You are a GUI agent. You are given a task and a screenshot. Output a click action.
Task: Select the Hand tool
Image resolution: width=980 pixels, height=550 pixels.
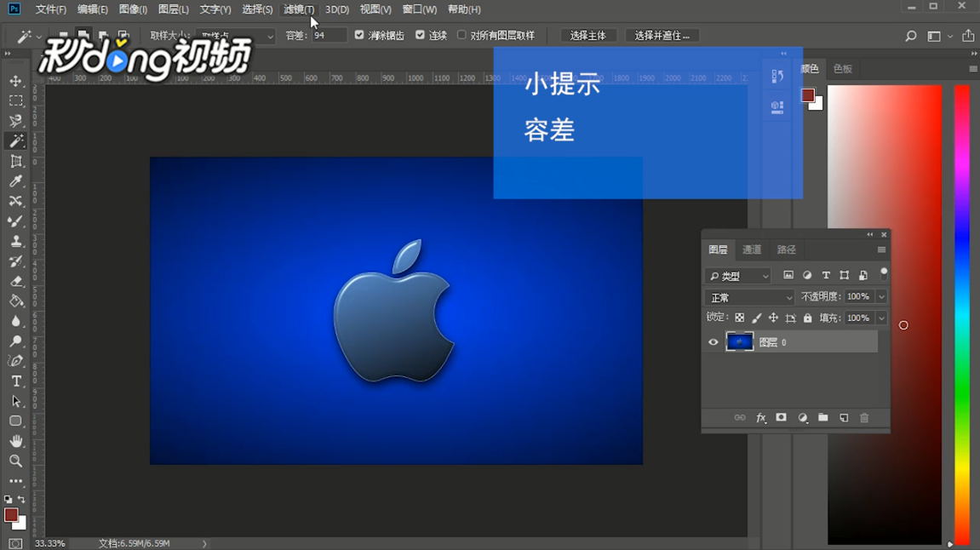click(16, 441)
